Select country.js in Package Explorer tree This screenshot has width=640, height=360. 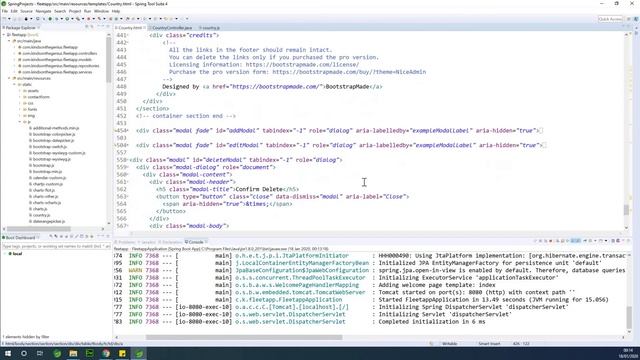pos(40,215)
